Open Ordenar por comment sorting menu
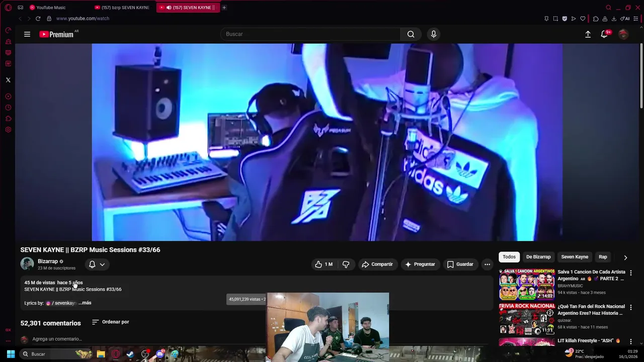 coord(110,322)
